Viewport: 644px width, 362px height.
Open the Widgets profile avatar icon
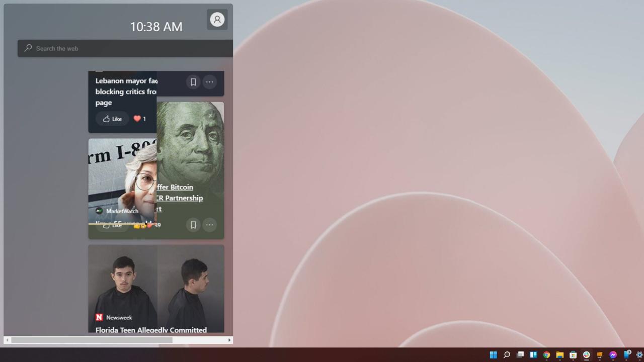[x=217, y=19]
